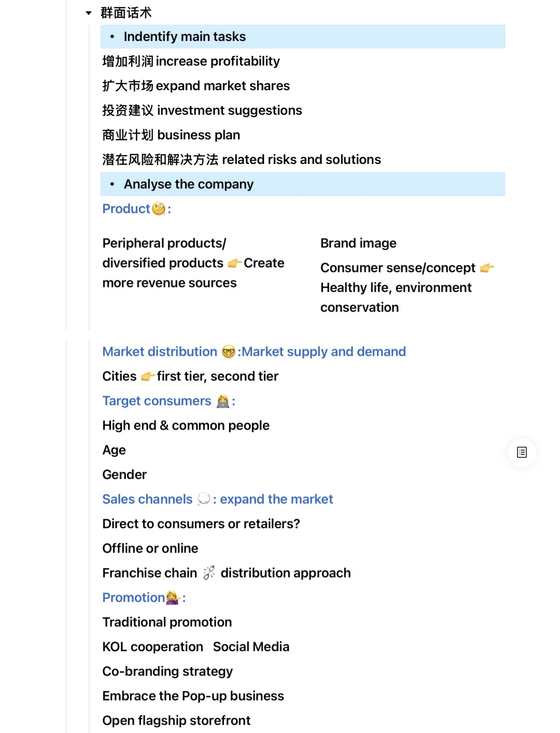Open the outline list floating button
Screen dimensions: 560x733
tap(522, 452)
